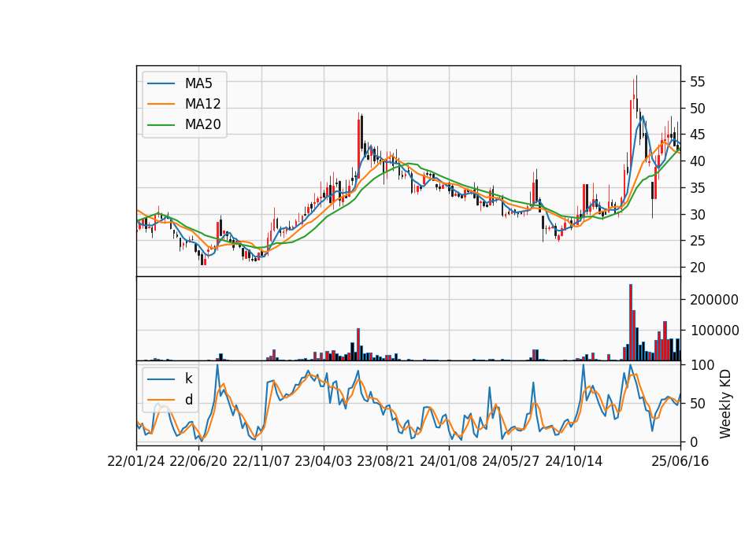Click the k legend label in KD panel

(x=188, y=379)
